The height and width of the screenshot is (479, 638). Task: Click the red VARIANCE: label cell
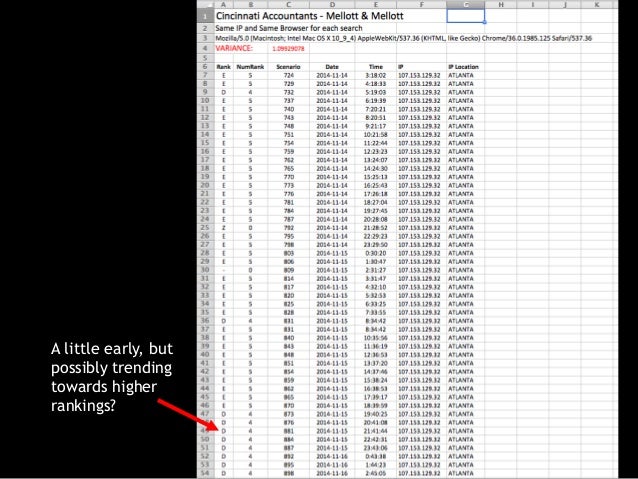coord(234,48)
